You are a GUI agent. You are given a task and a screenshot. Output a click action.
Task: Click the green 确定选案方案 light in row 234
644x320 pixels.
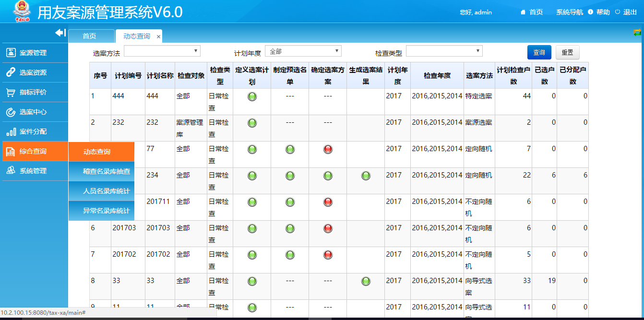328,176
